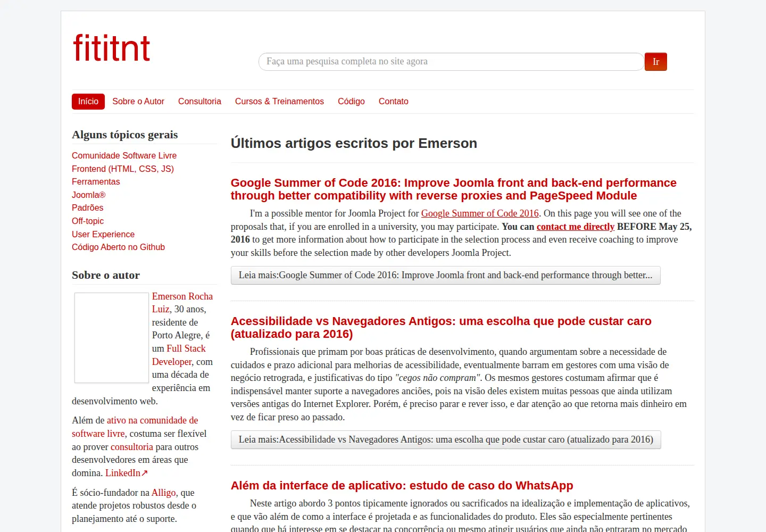Open the Contato menu item

point(394,102)
